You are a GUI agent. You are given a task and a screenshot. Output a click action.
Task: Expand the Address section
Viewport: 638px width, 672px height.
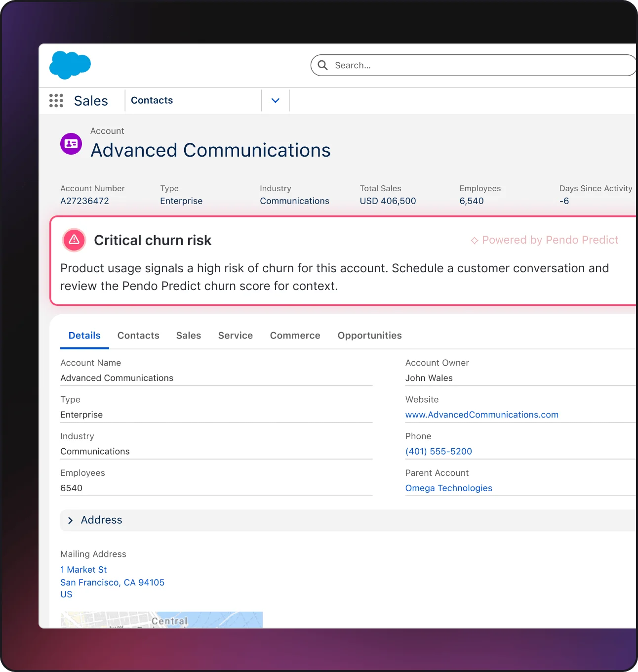(x=71, y=520)
